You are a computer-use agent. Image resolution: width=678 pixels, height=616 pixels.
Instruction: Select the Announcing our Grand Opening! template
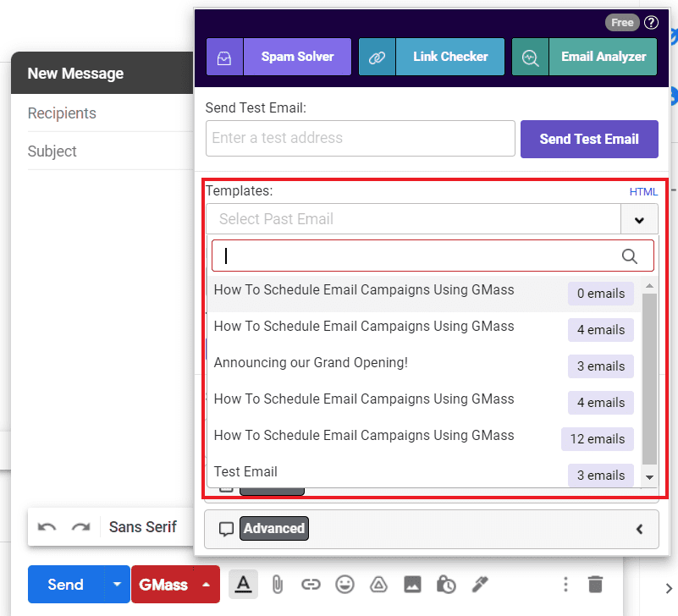tap(311, 363)
